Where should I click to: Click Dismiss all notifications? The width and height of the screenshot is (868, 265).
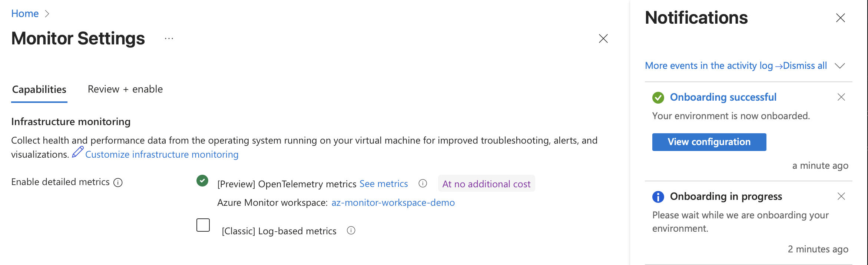click(805, 66)
